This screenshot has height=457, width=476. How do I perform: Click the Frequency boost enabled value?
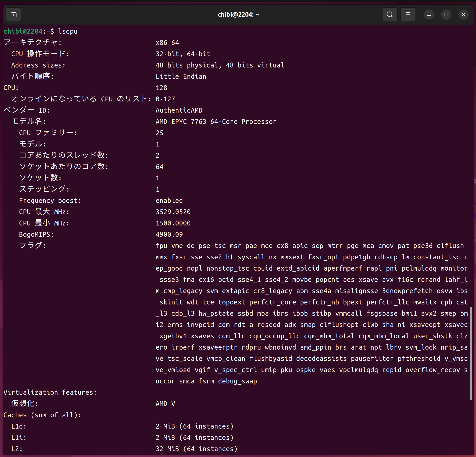tap(169, 201)
